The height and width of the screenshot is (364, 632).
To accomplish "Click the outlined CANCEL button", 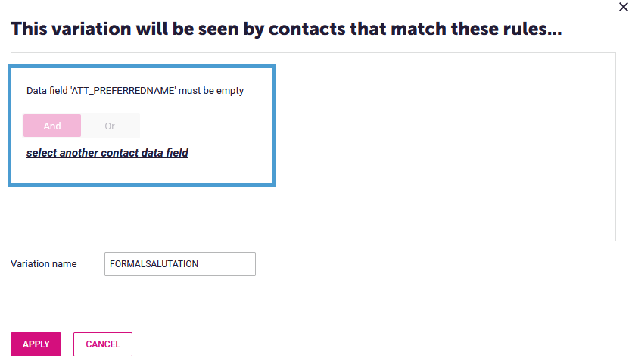I will tap(103, 344).
